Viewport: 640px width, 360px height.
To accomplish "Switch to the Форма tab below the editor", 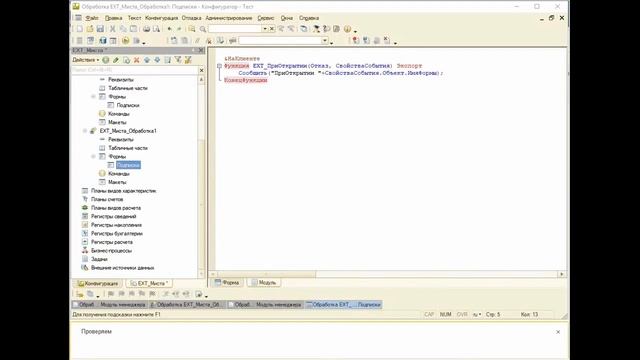I will click(227, 282).
